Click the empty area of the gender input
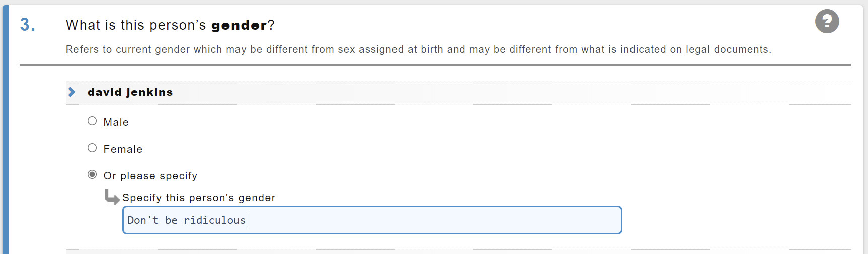Screen dimensions: 868x254 433,220
